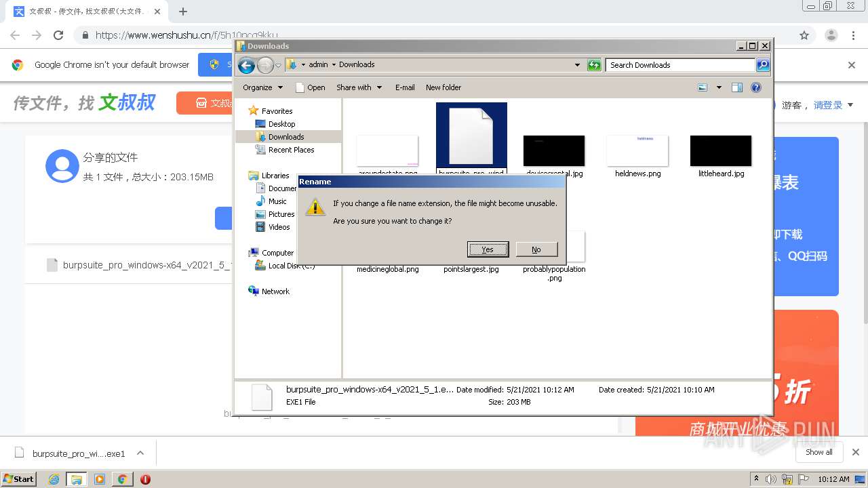The image size is (868, 488).
Task: Click admin in the address breadcrumb
Action: click(318, 65)
